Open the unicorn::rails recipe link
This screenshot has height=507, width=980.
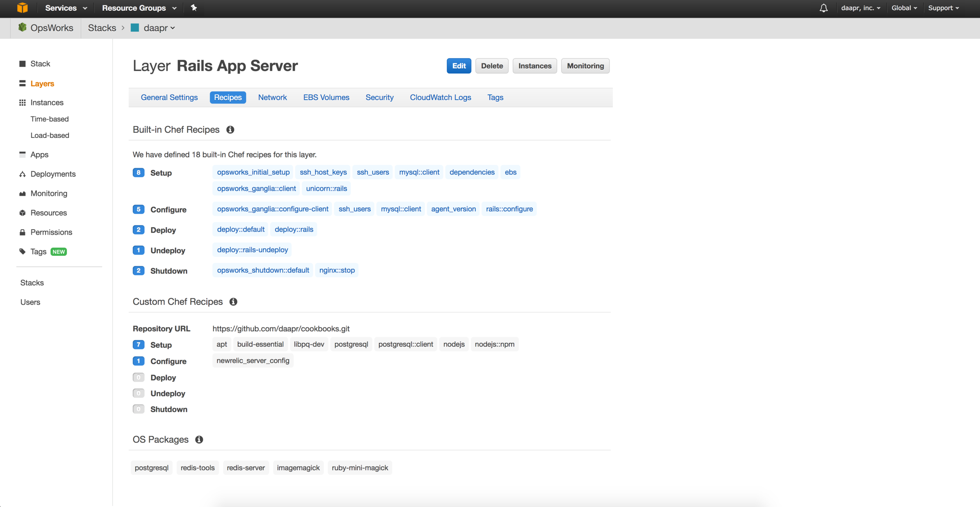(x=327, y=189)
